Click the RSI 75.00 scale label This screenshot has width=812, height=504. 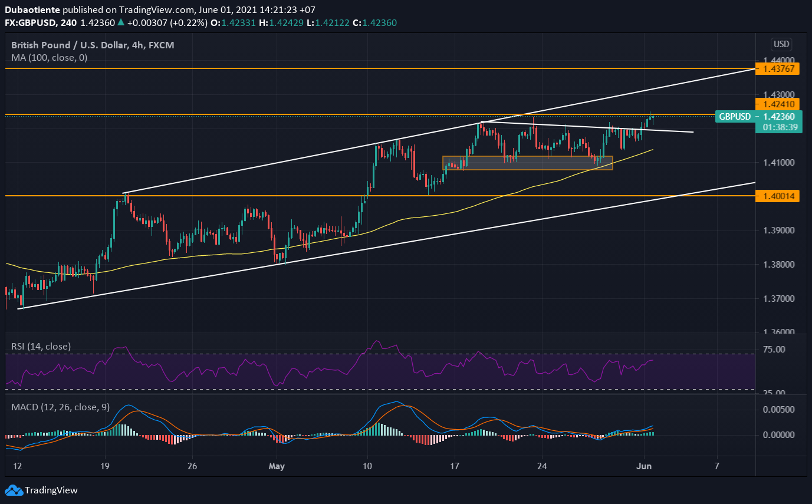coord(774,350)
